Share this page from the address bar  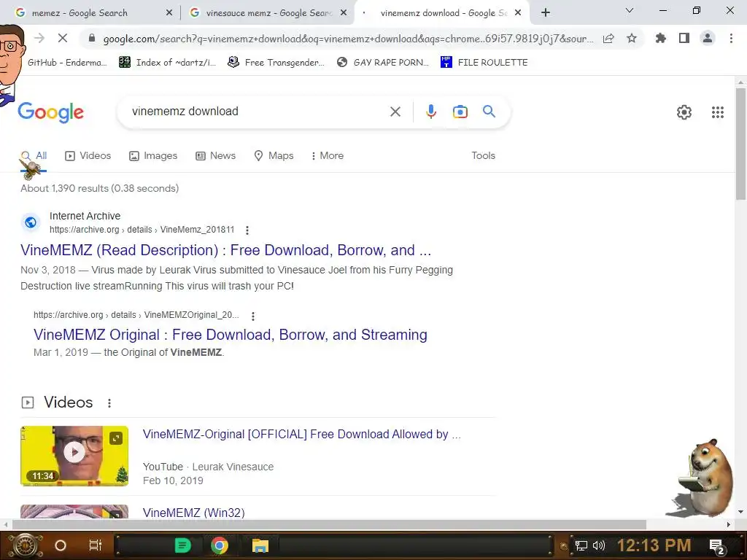click(608, 39)
